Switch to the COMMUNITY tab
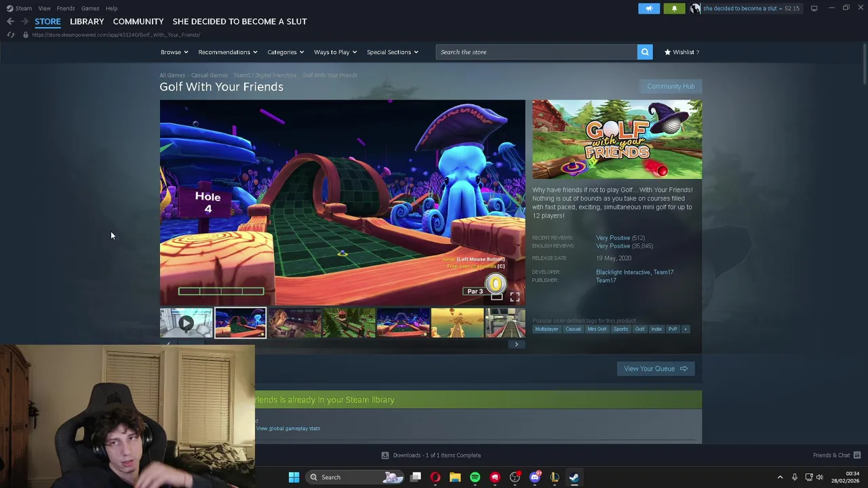This screenshot has height=488, width=868. tap(138, 22)
